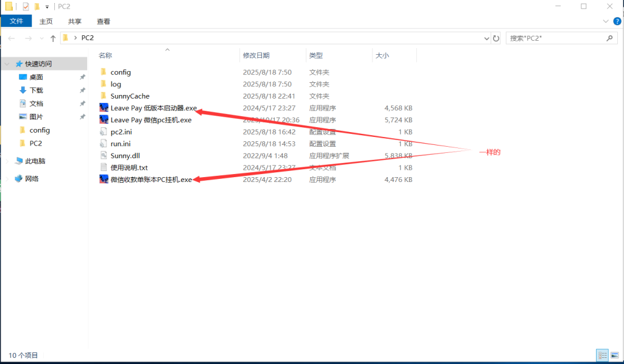Image resolution: width=624 pixels, height=364 pixels.
Task: Expand the ribbon with the chevron
Action: (x=606, y=21)
